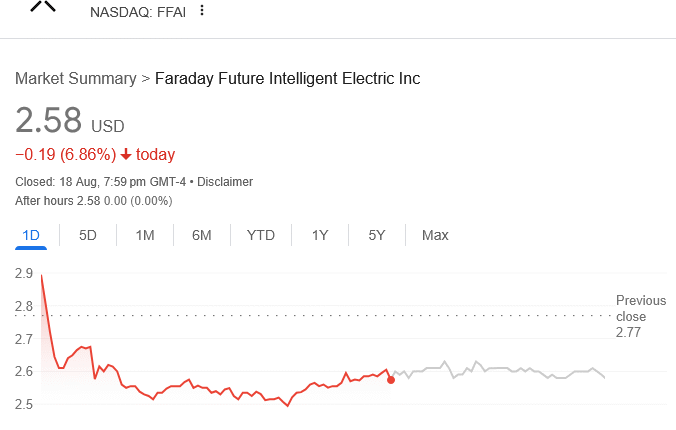Open the three-dot more options menu

[202, 11]
